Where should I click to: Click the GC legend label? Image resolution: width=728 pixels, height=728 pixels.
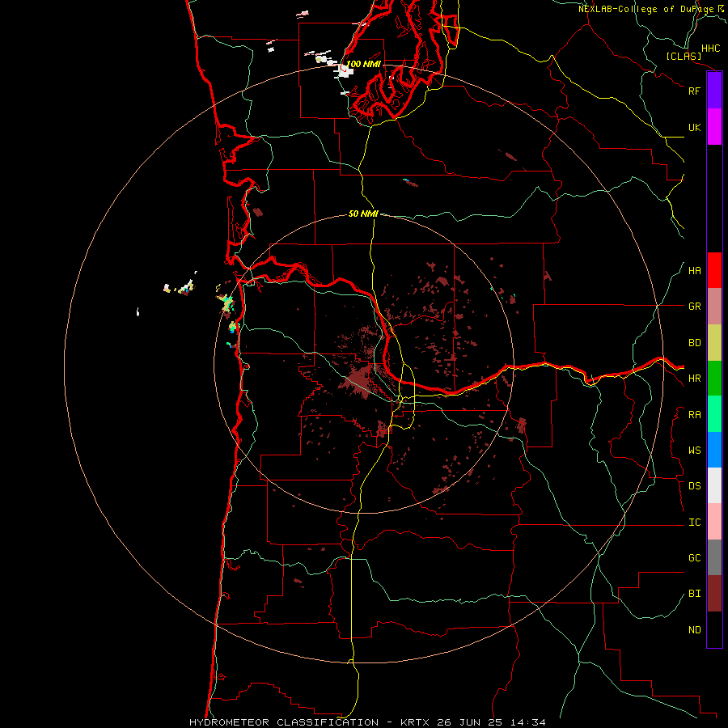point(694,558)
